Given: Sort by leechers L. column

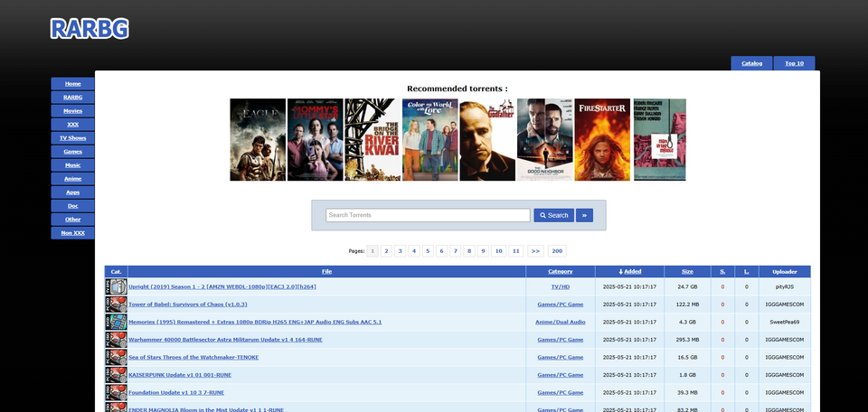Looking at the screenshot, I should 746,272.
